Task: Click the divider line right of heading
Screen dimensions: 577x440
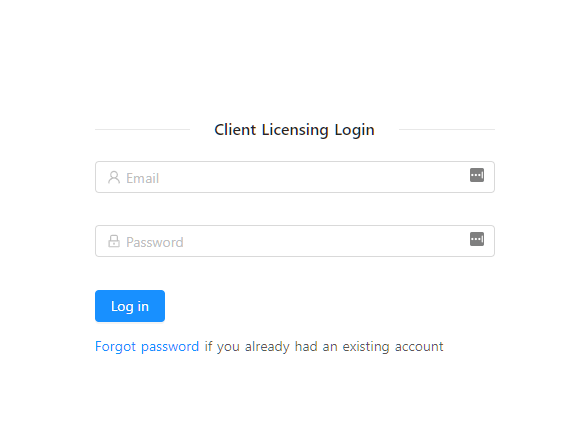Action: [x=447, y=129]
